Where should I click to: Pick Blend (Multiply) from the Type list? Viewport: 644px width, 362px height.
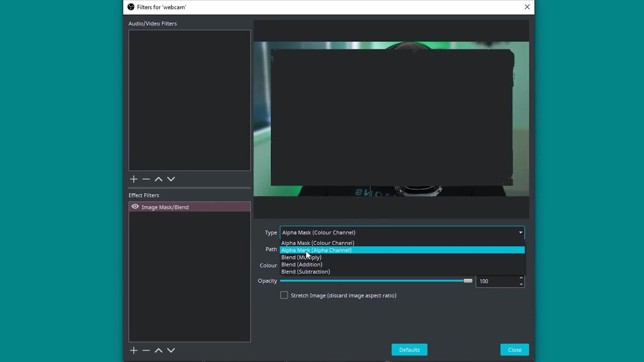pyautogui.click(x=301, y=257)
